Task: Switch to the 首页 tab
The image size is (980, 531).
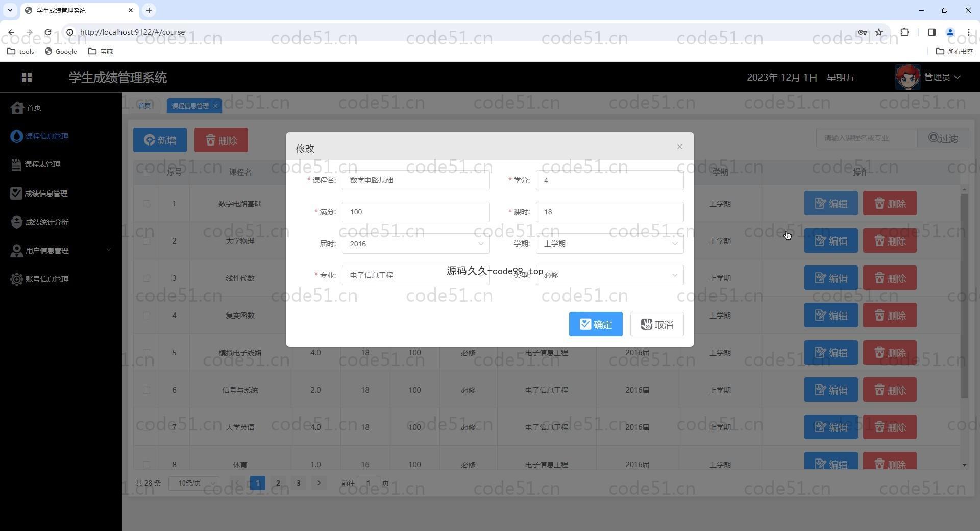Action: click(144, 106)
